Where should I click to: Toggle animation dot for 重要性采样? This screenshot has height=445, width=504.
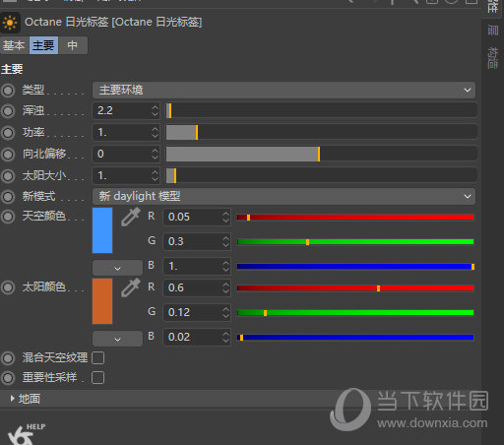(8, 378)
